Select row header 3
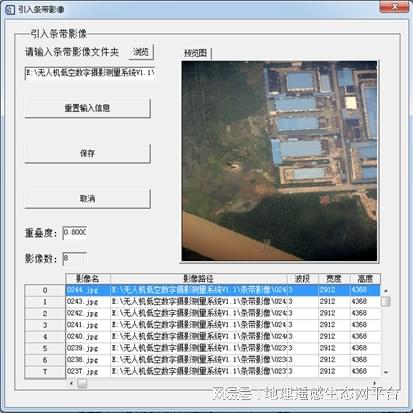Screen dimensions: 413x413 [45, 325]
